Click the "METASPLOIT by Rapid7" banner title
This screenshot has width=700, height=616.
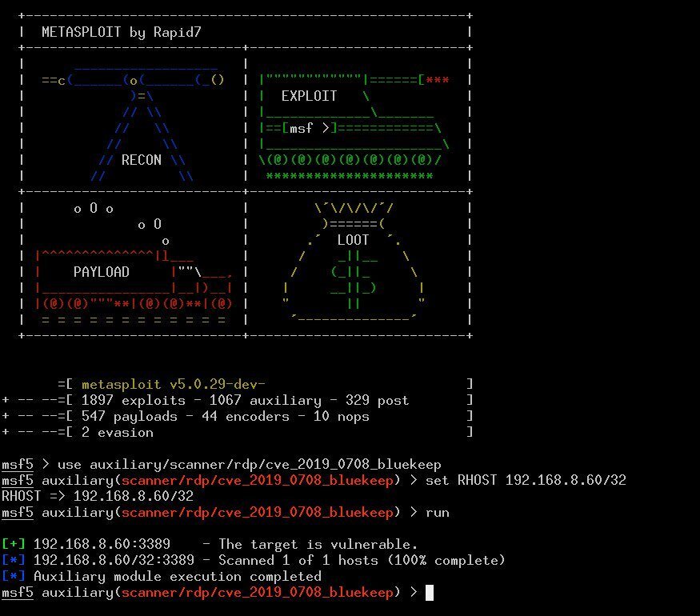tap(121, 32)
